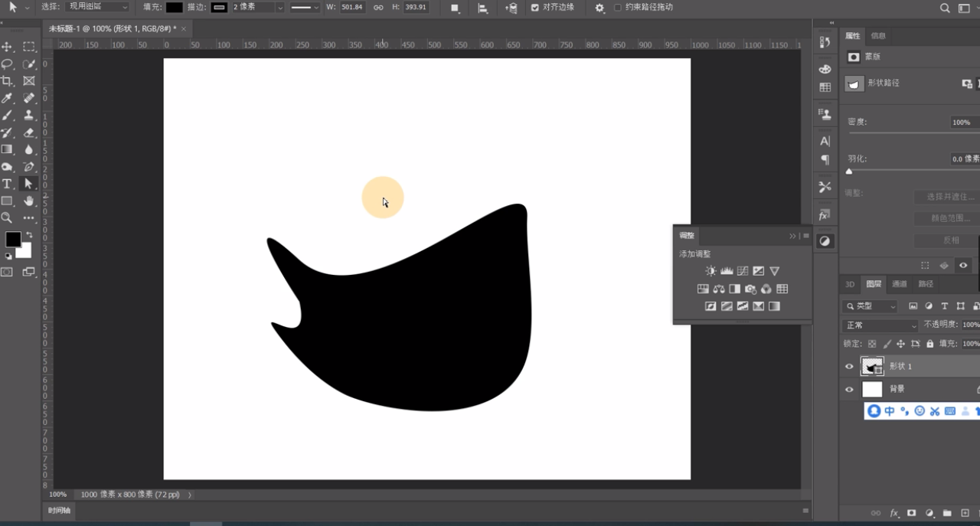
Task: Select the Frame tool
Action: [29, 81]
